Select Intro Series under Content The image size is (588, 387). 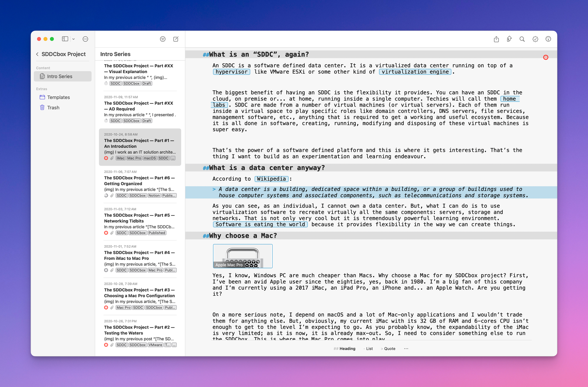pyautogui.click(x=60, y=76)
